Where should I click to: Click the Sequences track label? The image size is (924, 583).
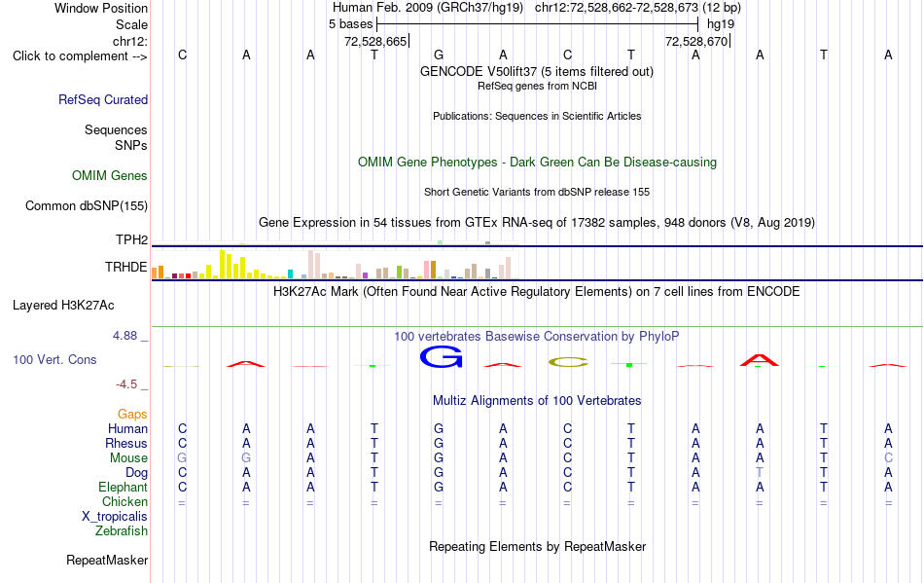pos(116,129)
